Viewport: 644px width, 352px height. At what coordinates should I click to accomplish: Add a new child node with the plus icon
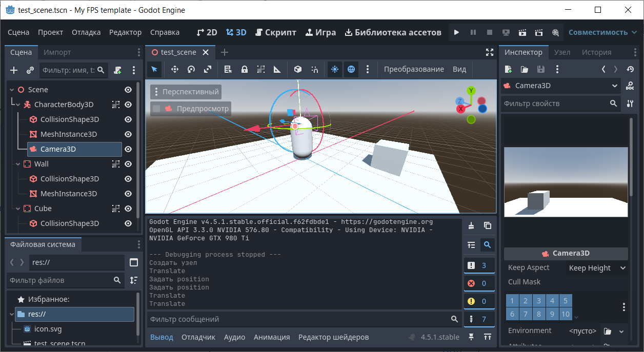(14, 70)
